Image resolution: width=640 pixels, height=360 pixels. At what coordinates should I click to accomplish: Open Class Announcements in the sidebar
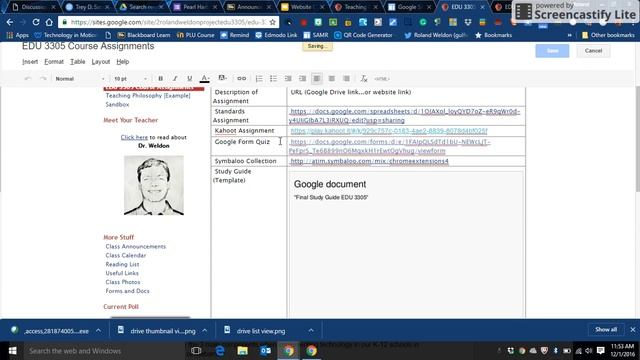tap(136, 247)
